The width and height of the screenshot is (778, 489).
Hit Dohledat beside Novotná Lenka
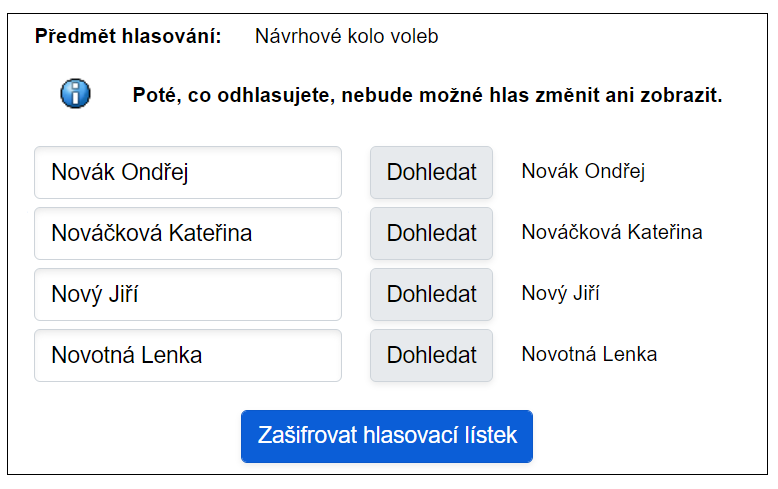click(x=431, y=356)
